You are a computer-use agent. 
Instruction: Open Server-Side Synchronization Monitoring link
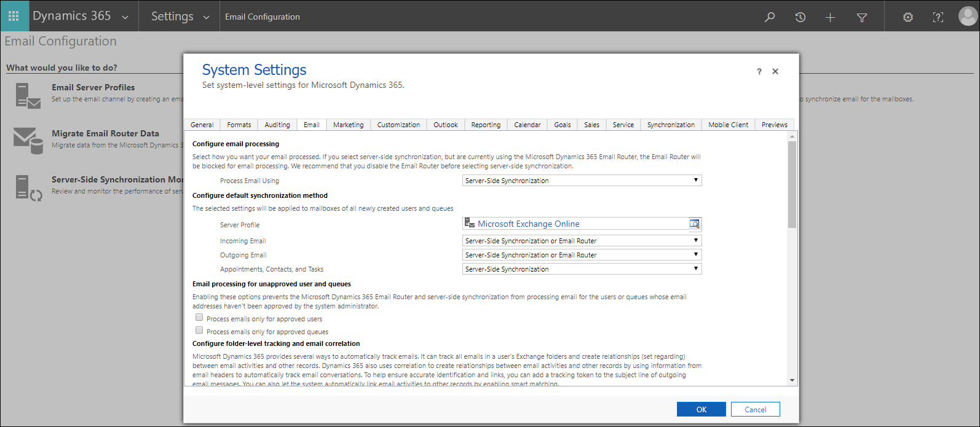click(117, 179)
